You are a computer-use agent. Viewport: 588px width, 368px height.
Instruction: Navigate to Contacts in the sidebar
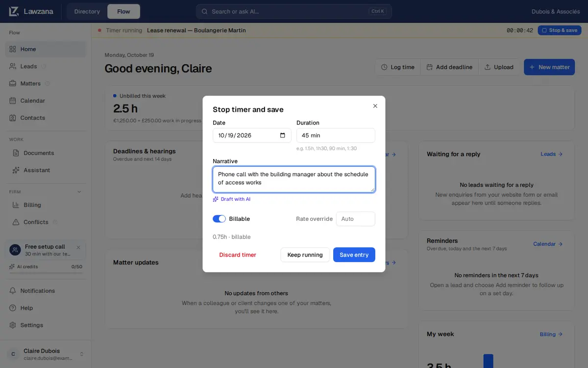click(x=46, y=118)
